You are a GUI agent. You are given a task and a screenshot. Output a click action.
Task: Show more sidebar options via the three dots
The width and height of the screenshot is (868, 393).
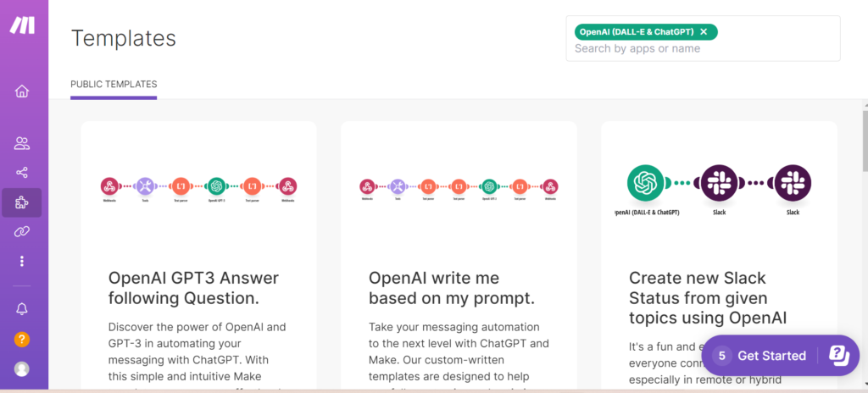point(21,261)
